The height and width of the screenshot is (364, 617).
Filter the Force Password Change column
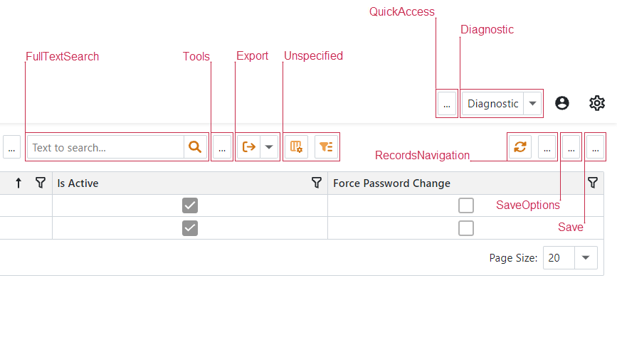(593, 183)
